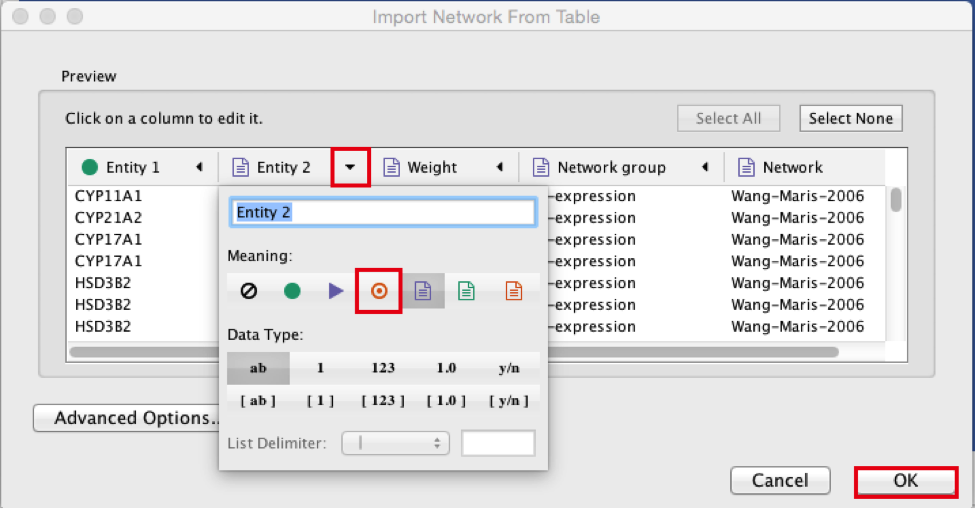Select the purple Interaction Type triangle icon
Screen dimensions: 975x509
coord(336,291)
